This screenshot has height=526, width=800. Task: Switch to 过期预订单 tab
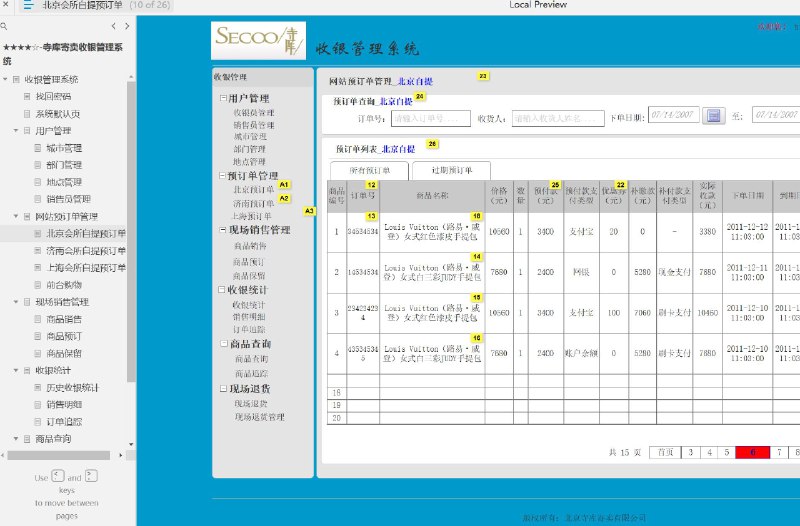[x=452, y=170]
